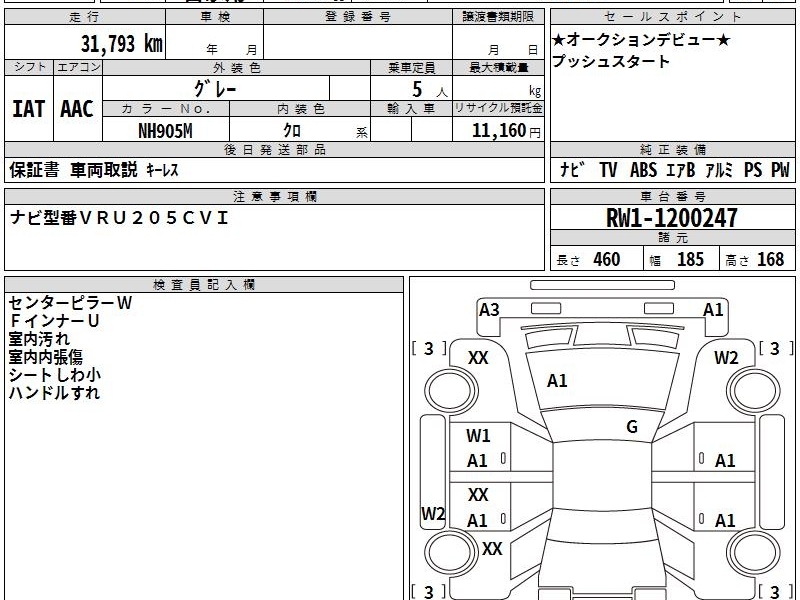This screenshot has height=600, width=800.
Task: Select the PW equipment entry
Action: click(780, 169)
